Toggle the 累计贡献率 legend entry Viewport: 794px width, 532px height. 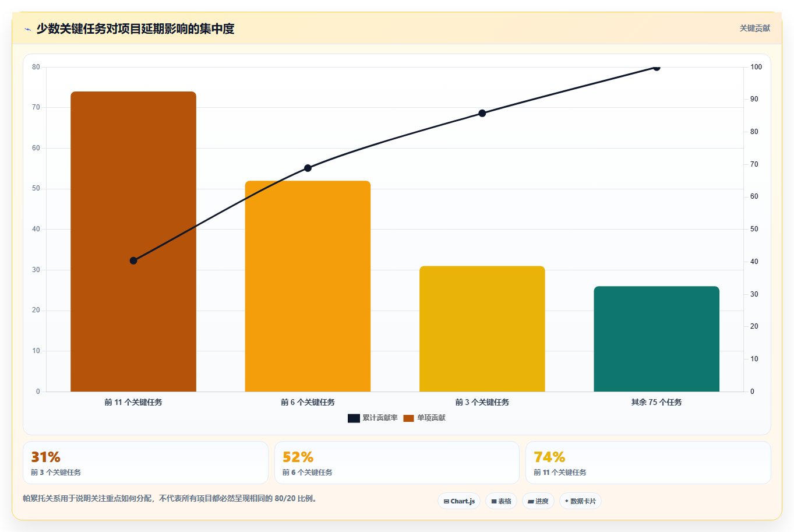[373, 418]
